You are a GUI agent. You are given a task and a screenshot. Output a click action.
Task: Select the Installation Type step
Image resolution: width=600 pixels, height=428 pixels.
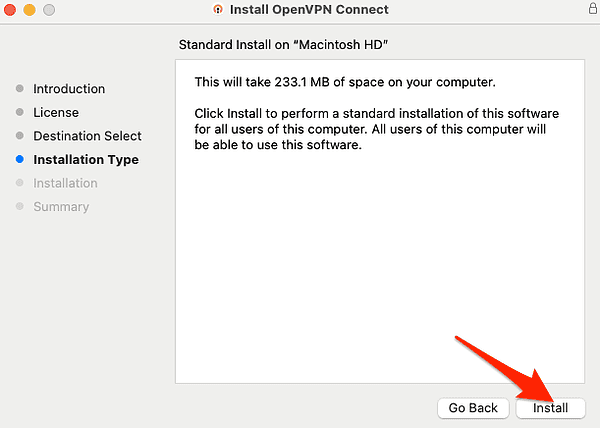(86, 160)
